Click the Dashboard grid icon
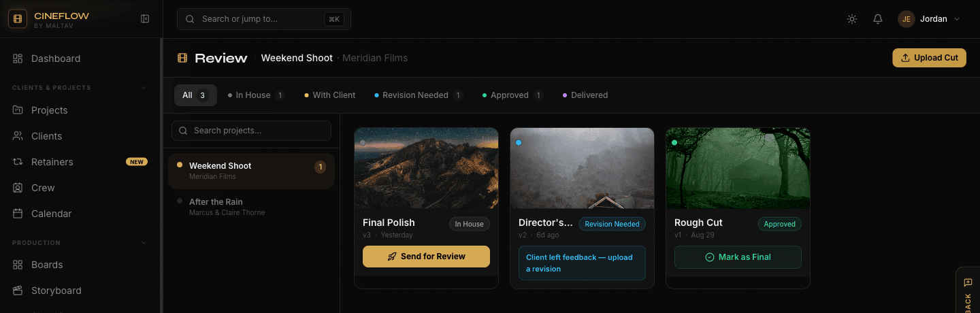 tap(18, 59)
